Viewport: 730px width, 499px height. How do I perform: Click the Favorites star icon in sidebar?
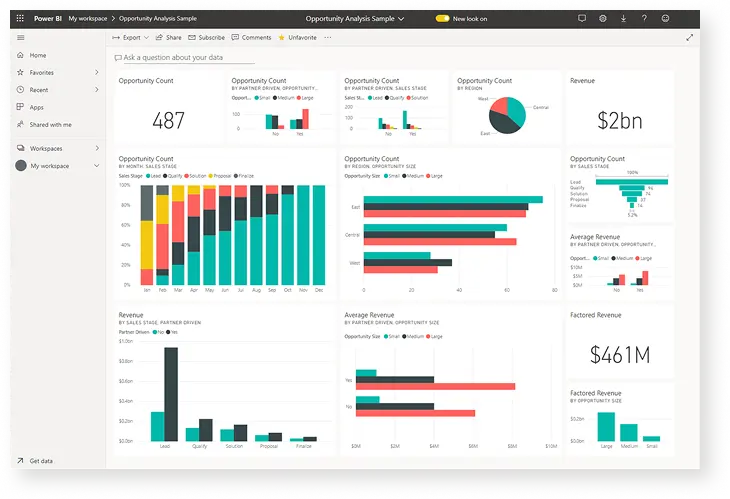[20, 72]
